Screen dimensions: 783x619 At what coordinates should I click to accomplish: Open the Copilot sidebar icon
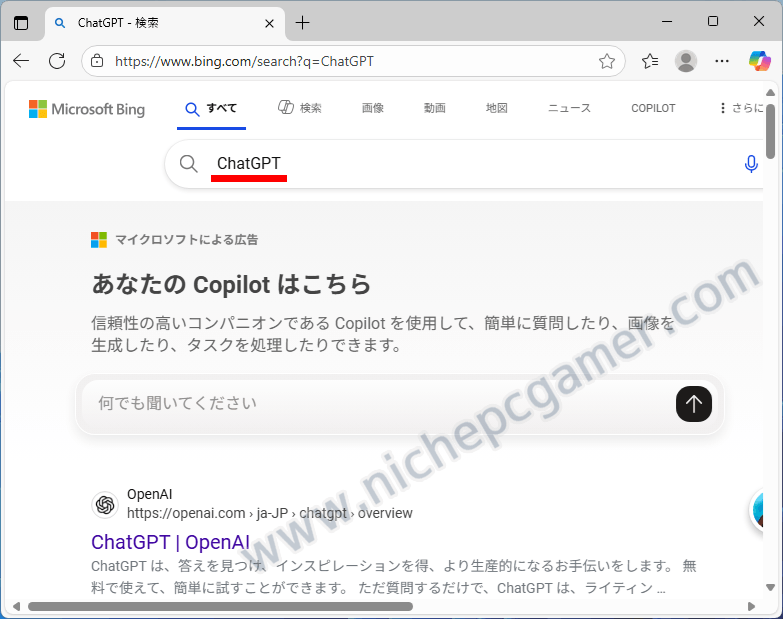click(x=759, y=61)
